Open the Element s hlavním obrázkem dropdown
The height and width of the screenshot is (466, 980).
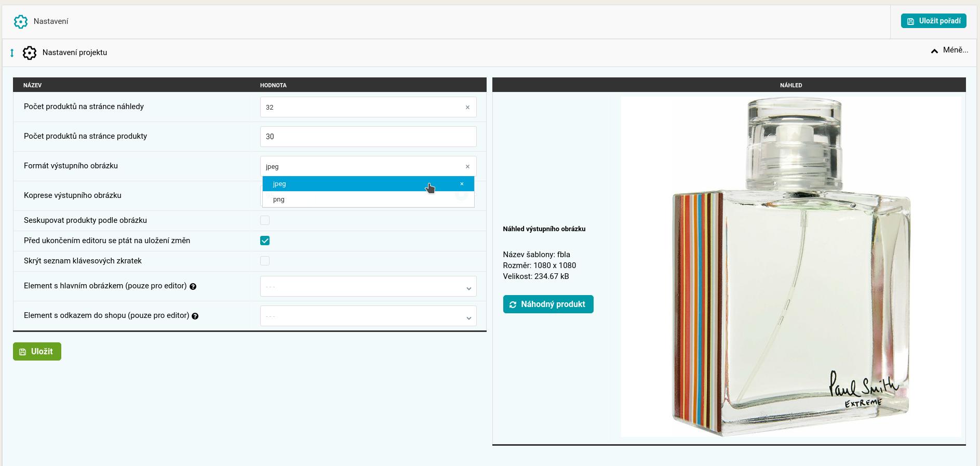[x=368, y=286]
